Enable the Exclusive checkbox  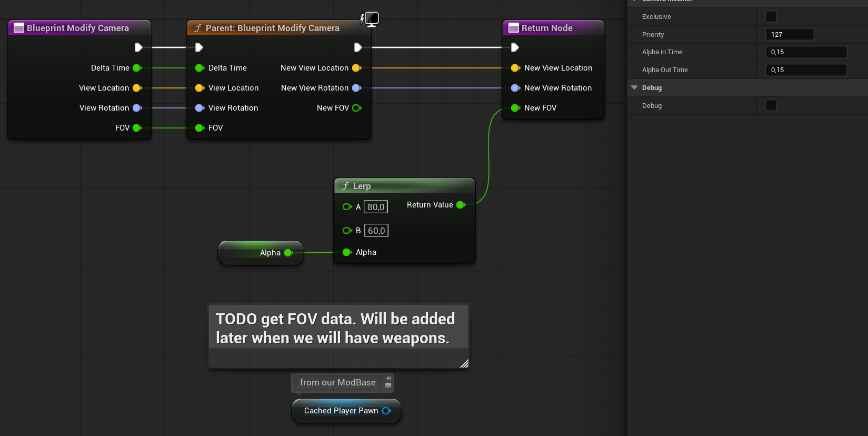click(x=771, y=17)
